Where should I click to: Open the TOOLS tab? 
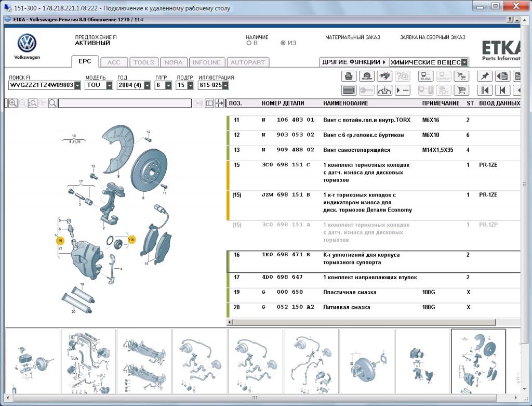click(144, 62)
